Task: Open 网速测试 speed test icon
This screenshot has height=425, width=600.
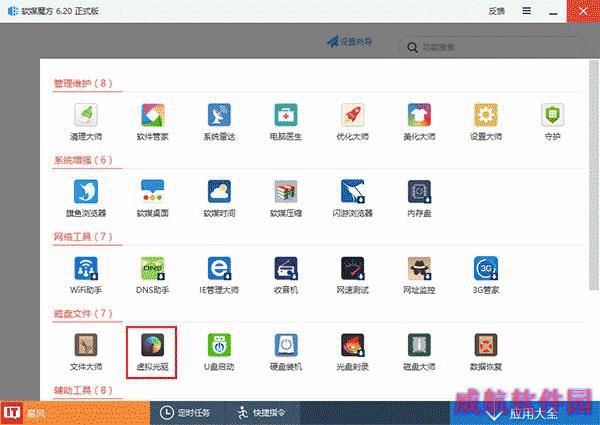Action: point(352,268)
